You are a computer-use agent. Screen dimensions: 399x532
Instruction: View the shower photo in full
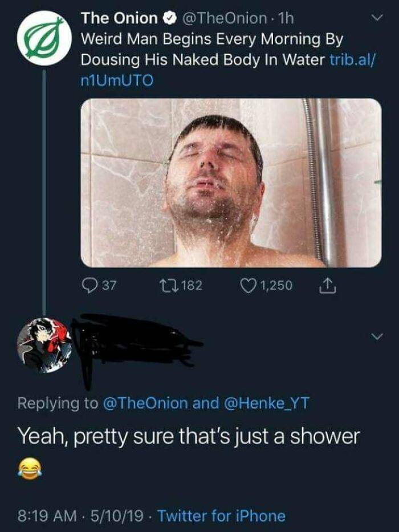click(231, 182)
